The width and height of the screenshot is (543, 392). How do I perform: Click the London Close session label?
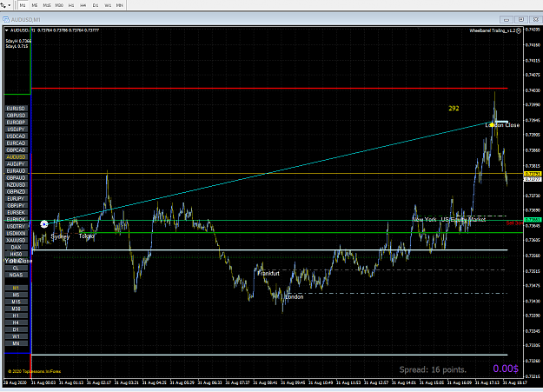[x=502, y=125]
